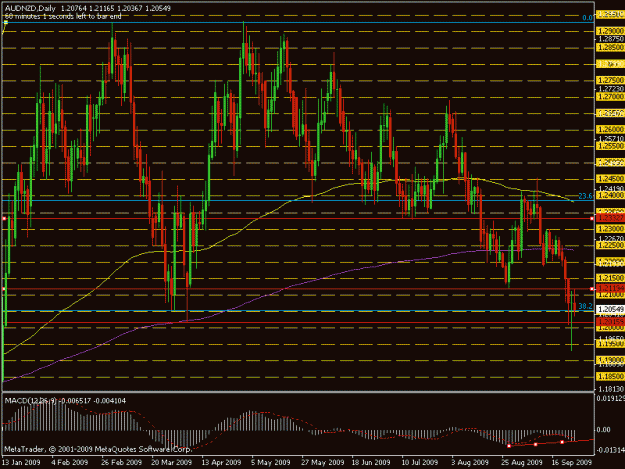Select the left handle of the 1.23327 red line
Image resolution: width=625 pixels, height=469 pixels.
(4, 219)
